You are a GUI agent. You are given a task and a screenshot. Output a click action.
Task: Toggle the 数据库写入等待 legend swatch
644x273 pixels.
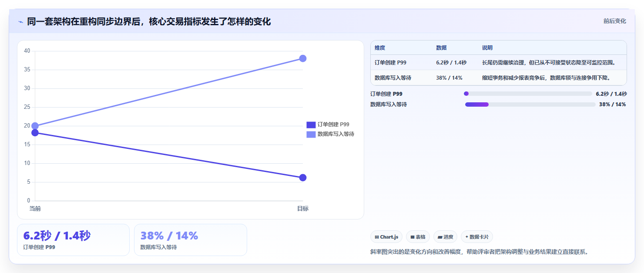click(x=311, y=134)
